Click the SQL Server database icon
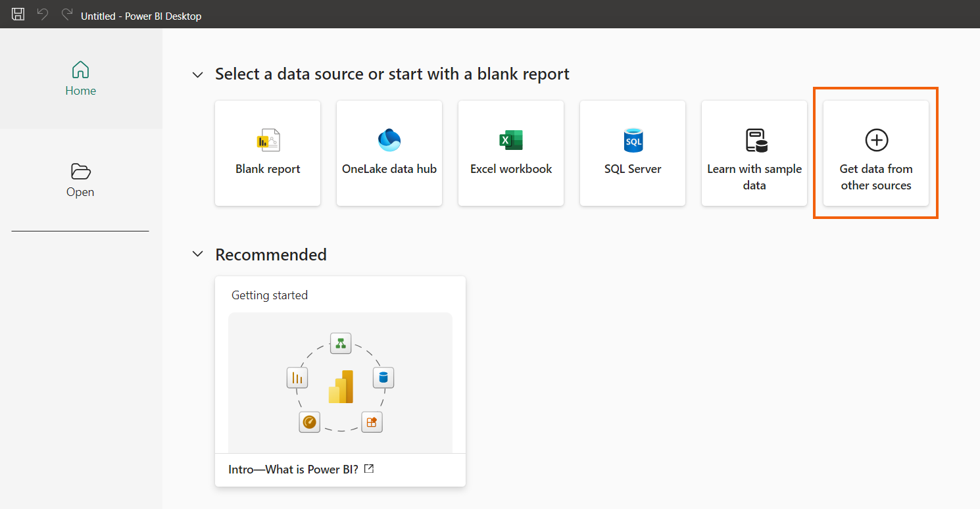 [x=633, y=140]
